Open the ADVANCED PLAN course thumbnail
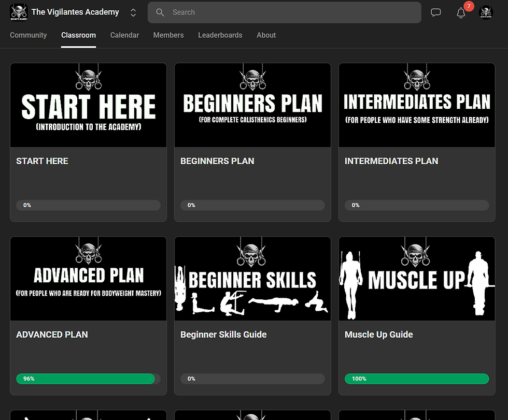Image resolution: width=508 pixels, height=420 pixels. pos(89,279)
